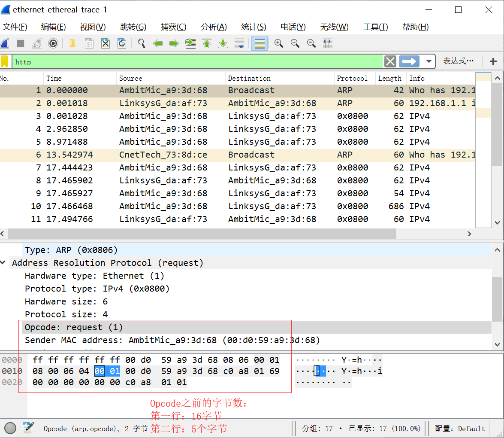504x438 pixels.
Task: Select packet 10 with length 686
Action: click(238, 206)
